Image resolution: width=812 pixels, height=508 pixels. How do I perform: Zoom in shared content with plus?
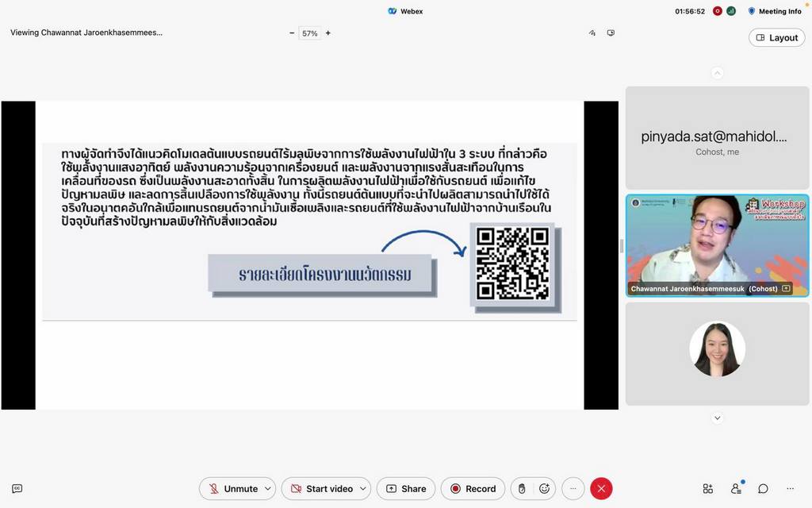coord(328,33)
